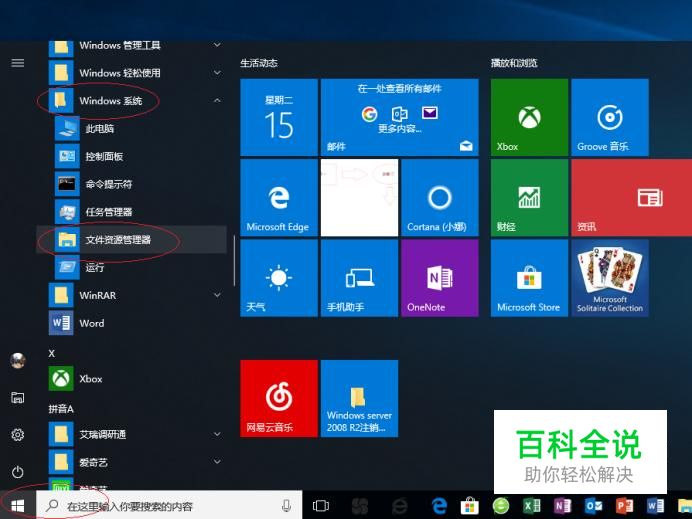Open the blank white screenshot tile
Viewport: 692px width, 519px height.
359,198
